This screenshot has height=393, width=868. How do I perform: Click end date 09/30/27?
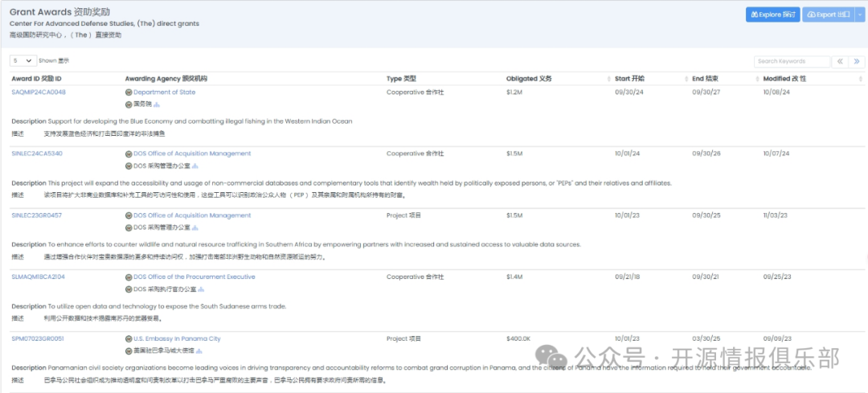pos(706,92)
